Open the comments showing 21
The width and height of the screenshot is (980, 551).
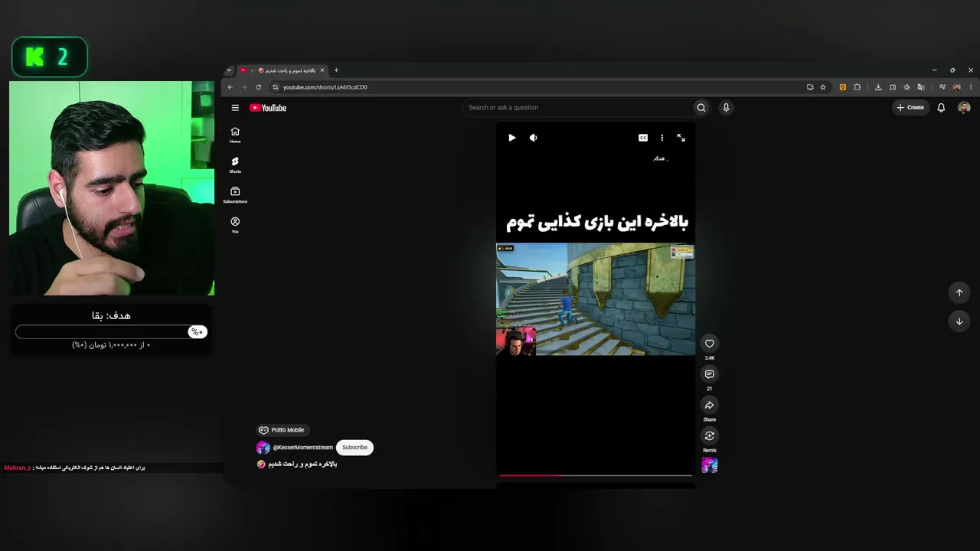pos(710,374)
